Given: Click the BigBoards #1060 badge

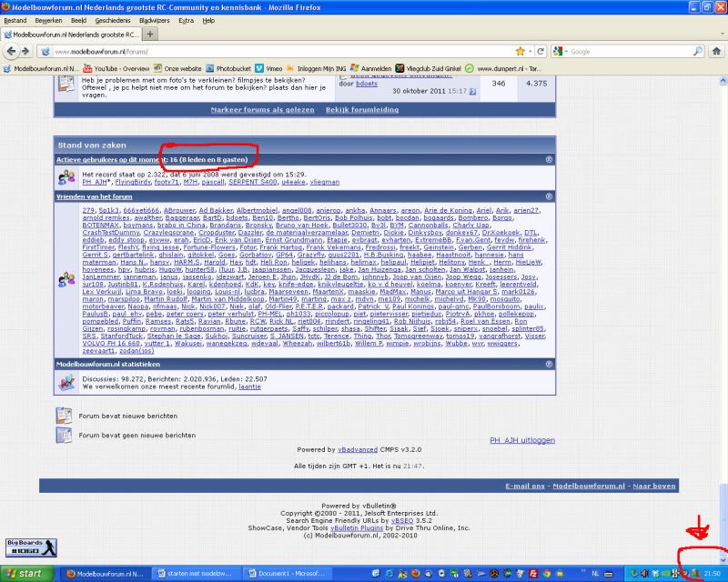Looking at the screenshot, I should pyautogui.click(x=31, y=547).
